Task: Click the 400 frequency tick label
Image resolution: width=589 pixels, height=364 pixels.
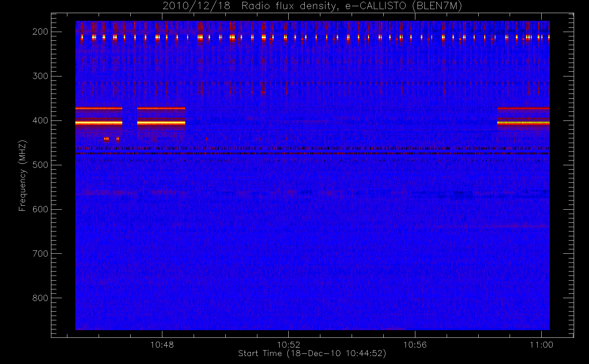Action: coord(40,120)
